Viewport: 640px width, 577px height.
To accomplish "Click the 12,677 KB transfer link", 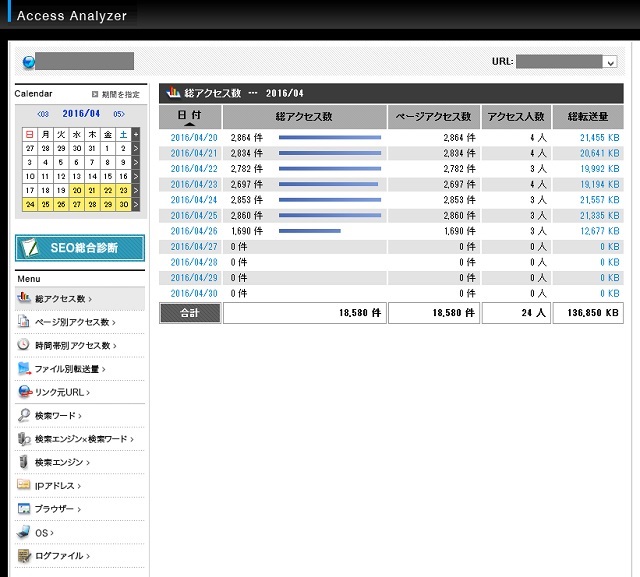I will pyautogui.click(x=600, y=231).
